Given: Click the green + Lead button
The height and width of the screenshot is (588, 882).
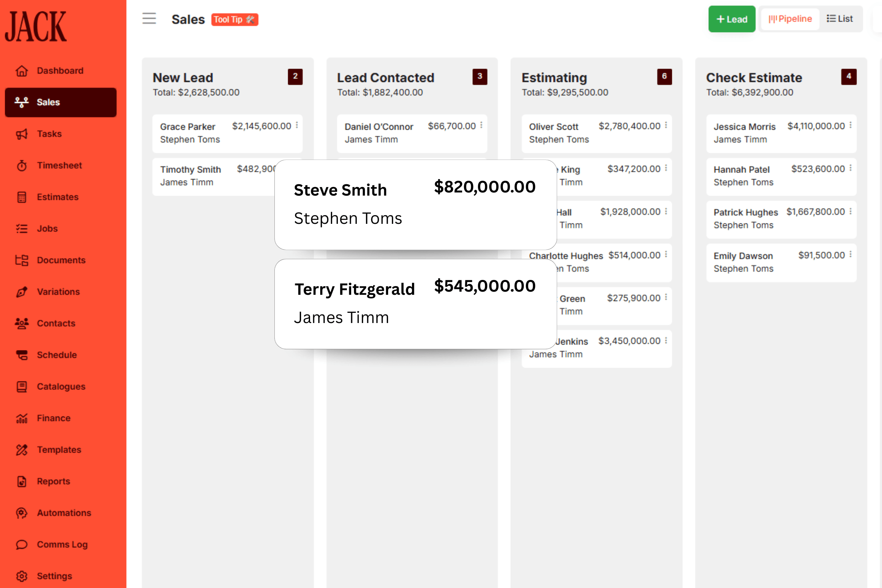Looking at the screenshot, I should (x=731, y=18).
